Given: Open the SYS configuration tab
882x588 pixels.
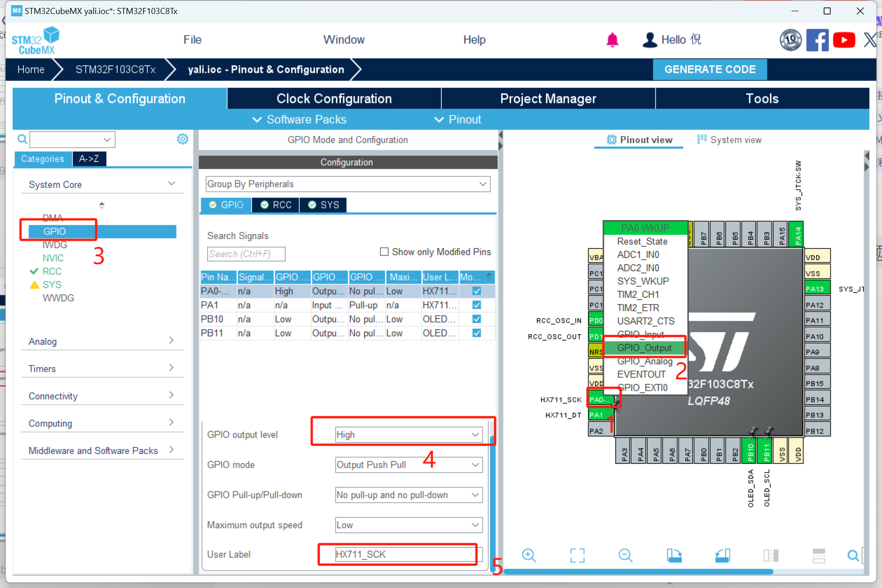Looking at the screenshot, I should click(323, 205).
